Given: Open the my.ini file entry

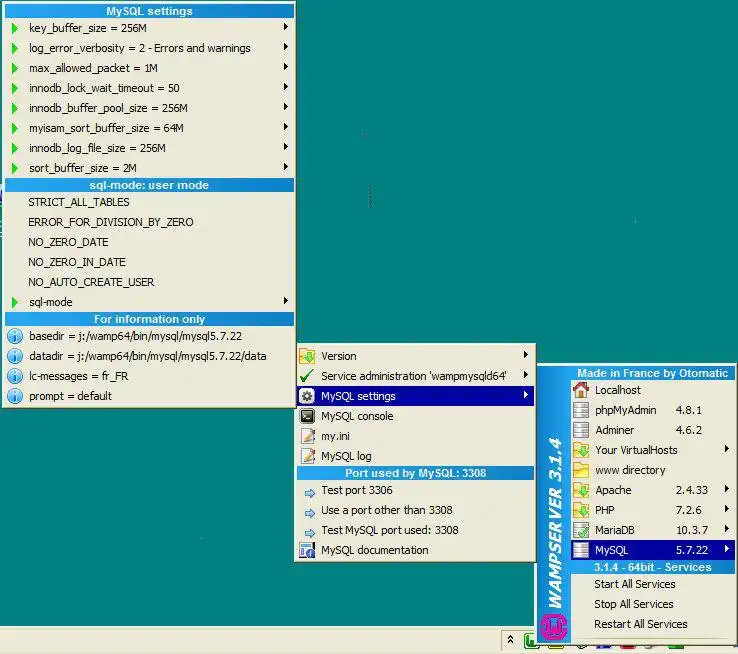Looking at the screenshot, I should coord(415,436).
